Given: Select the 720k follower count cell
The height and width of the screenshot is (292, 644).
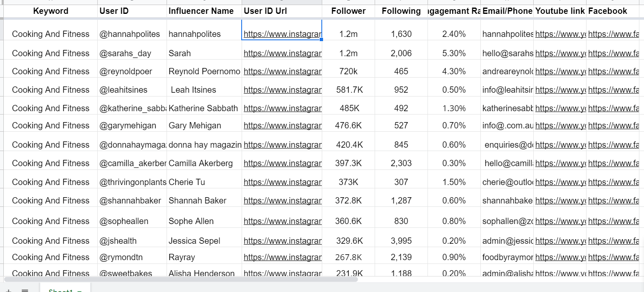Looking at the screenshot, I should click(348, 71).
